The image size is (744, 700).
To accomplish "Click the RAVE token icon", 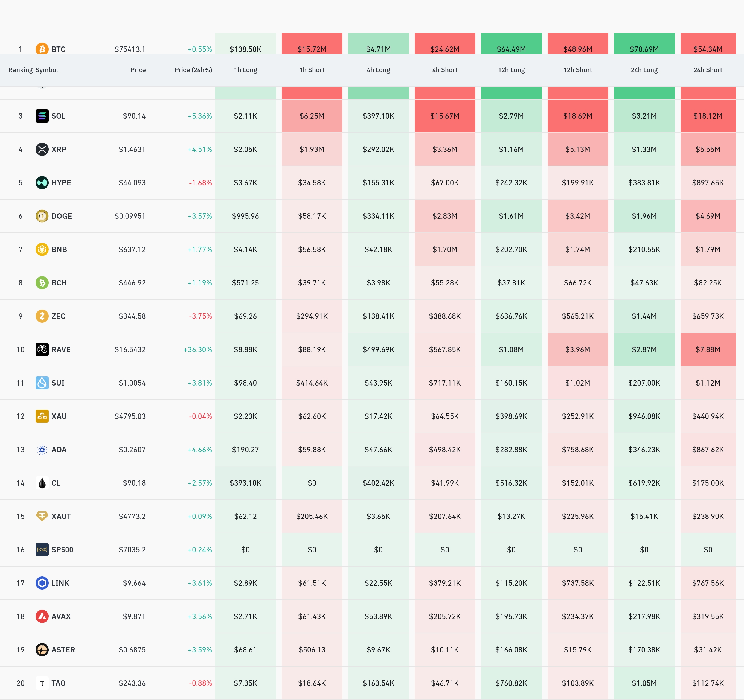I will [42, 349].
